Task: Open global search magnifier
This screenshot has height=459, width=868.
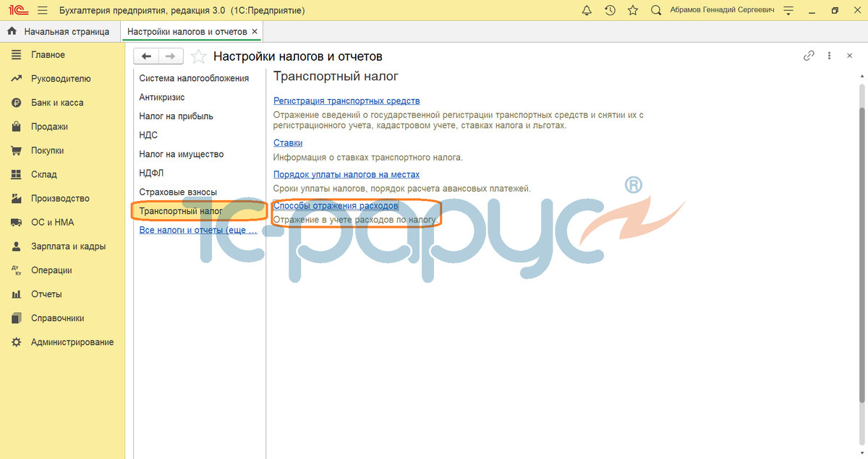Action: (x=656, y=11)
